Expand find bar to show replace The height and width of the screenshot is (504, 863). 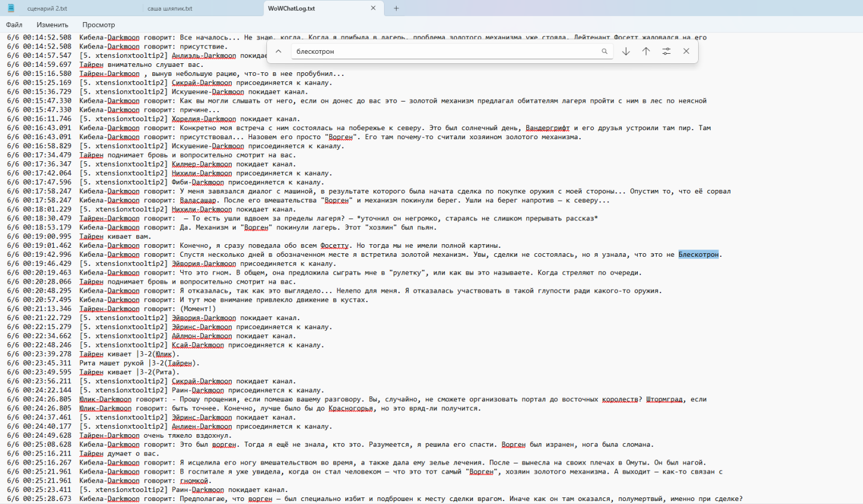[278, 51]
